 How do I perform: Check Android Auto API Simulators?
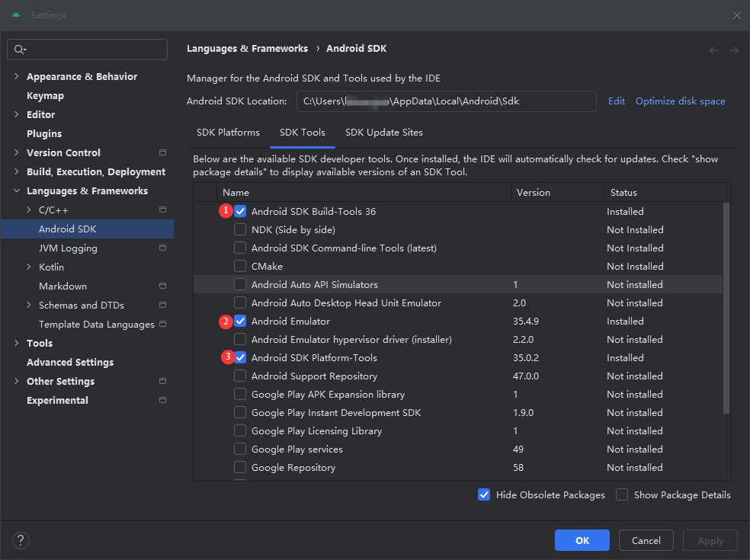[x=240, y=284]
